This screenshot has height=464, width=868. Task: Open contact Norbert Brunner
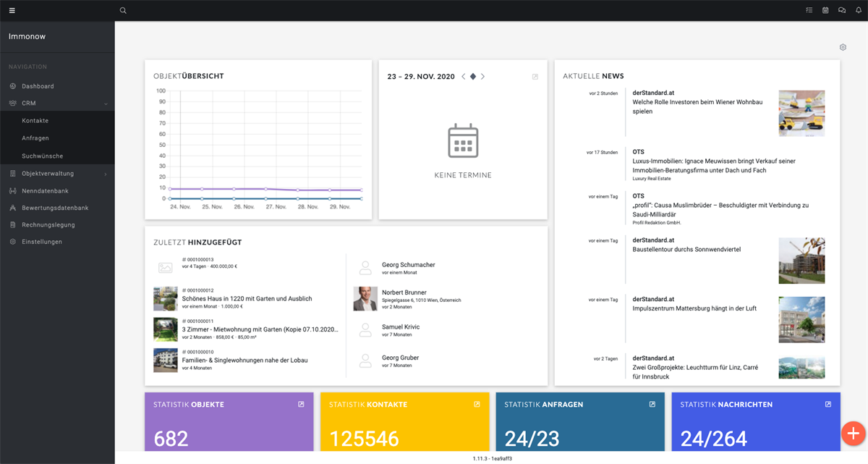click(x=404, y=292)
